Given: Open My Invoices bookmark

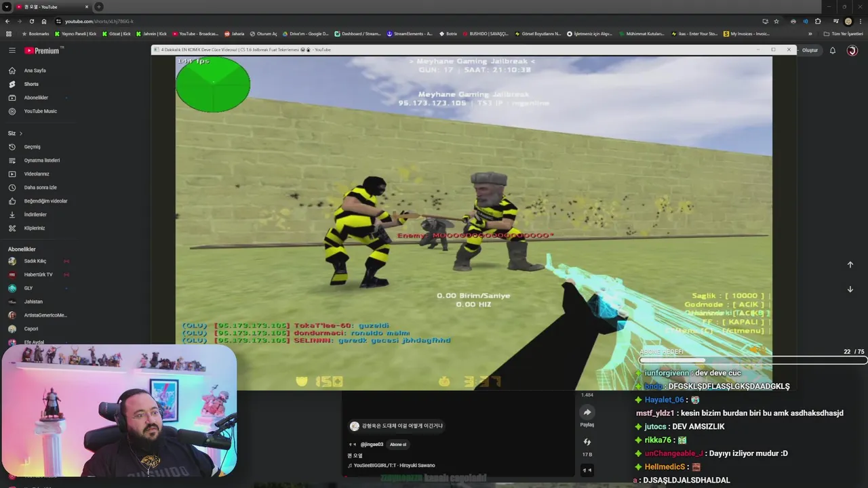Looking at the screenshot, I should (747, 33).
